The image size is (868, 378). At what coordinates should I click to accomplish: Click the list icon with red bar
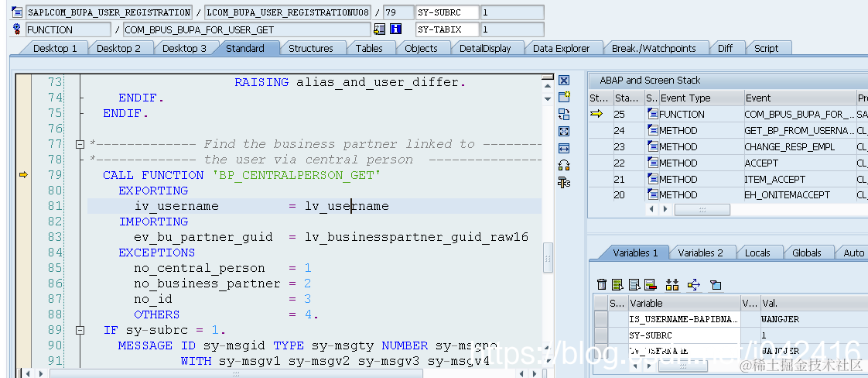click(651, 285)
